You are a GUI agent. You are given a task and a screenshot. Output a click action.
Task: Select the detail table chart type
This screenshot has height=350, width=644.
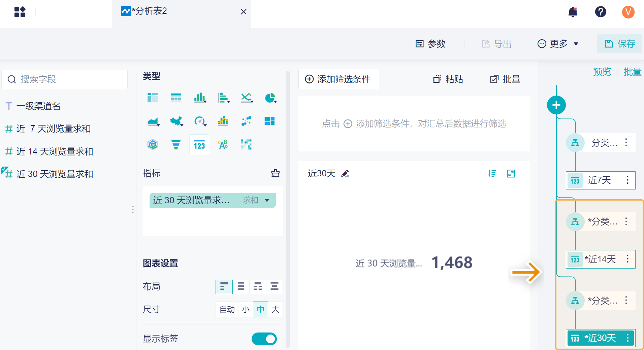pyautogui.click(x=176, y=98)
